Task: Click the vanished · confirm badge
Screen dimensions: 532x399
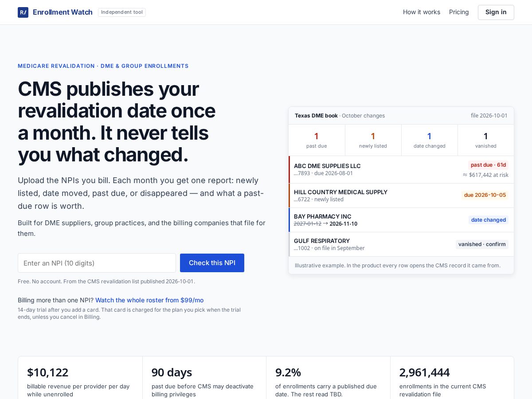Action: pyautogui.click(x=482, y=244)
